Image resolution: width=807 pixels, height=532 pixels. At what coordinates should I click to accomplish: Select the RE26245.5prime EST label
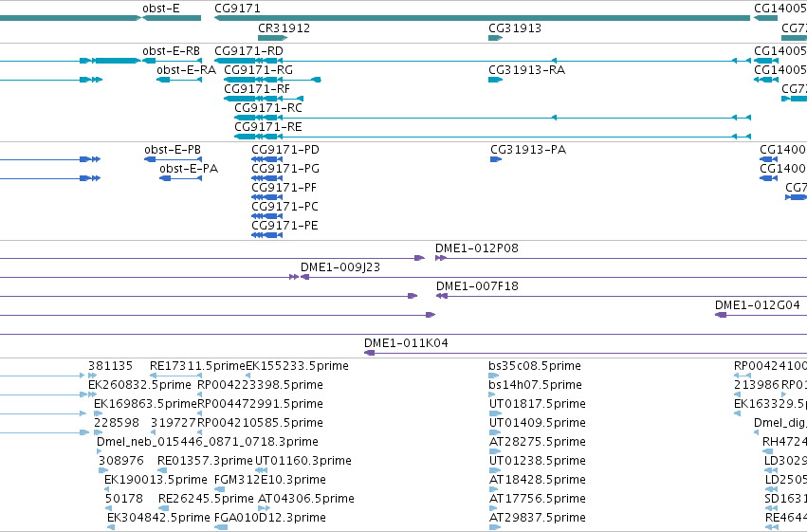(207, 500)
